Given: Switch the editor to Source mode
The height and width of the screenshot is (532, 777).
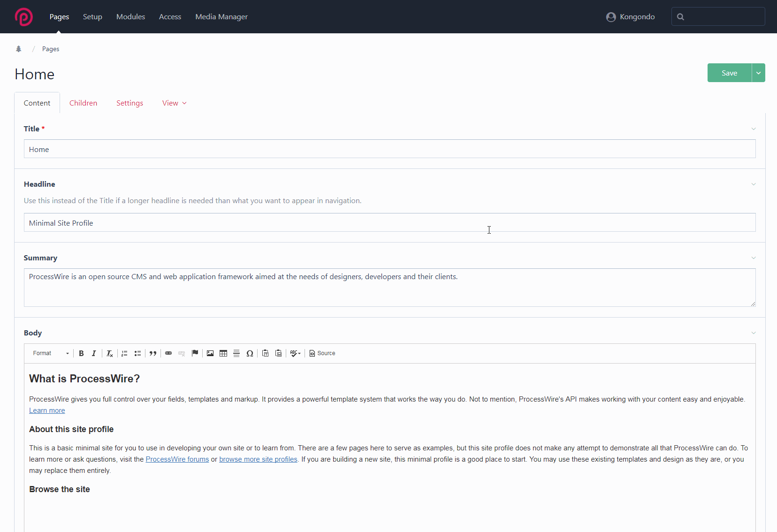Looking at the screenshot, I should [322, 353].
